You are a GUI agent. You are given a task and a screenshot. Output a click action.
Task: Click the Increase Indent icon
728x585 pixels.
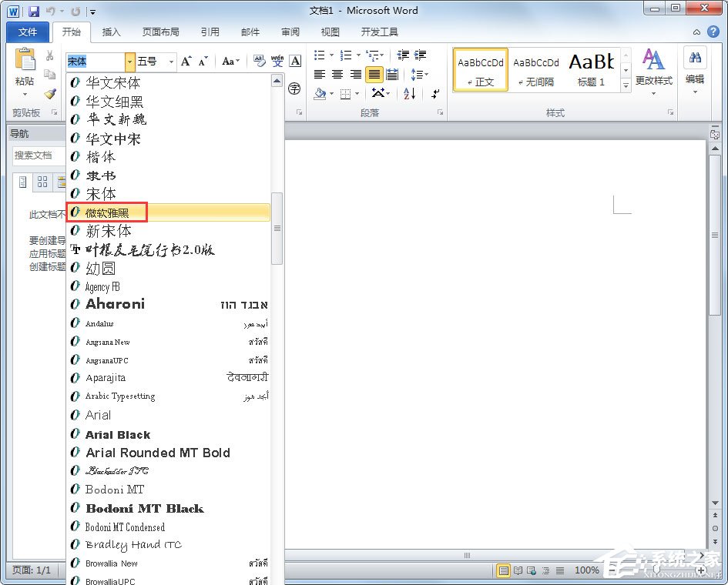coord(421,55)
